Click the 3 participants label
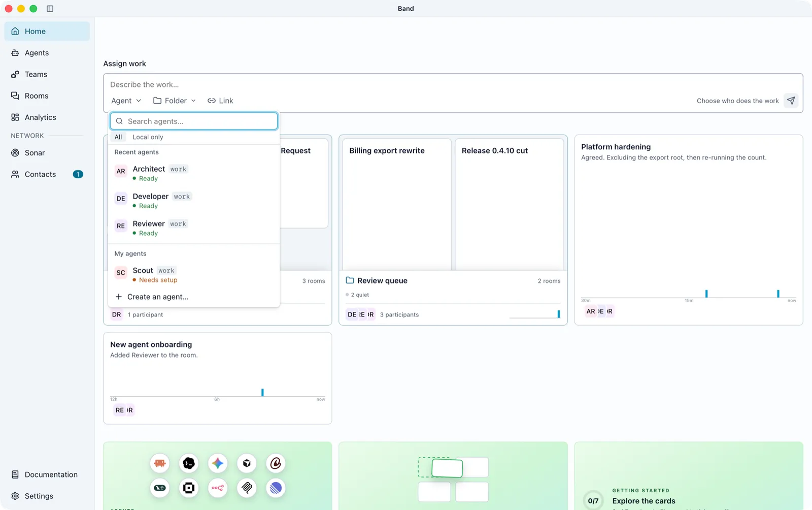 (399, 315)
